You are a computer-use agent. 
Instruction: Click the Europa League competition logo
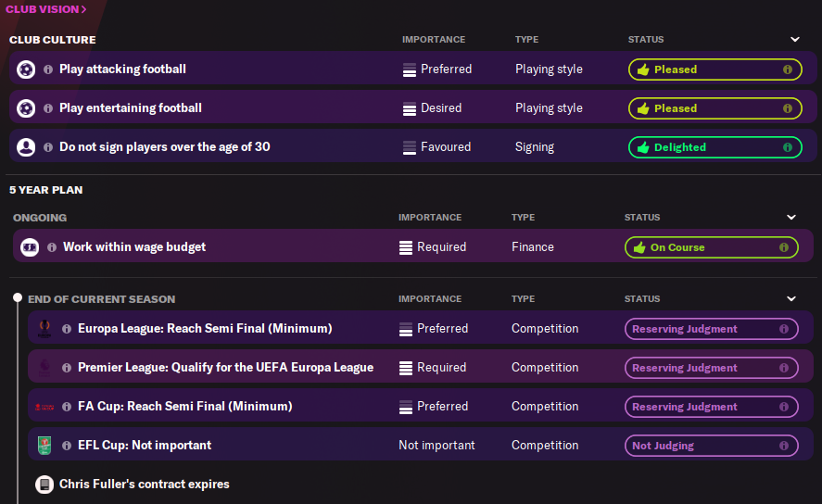pyautogui.click(x=44, y=329)
